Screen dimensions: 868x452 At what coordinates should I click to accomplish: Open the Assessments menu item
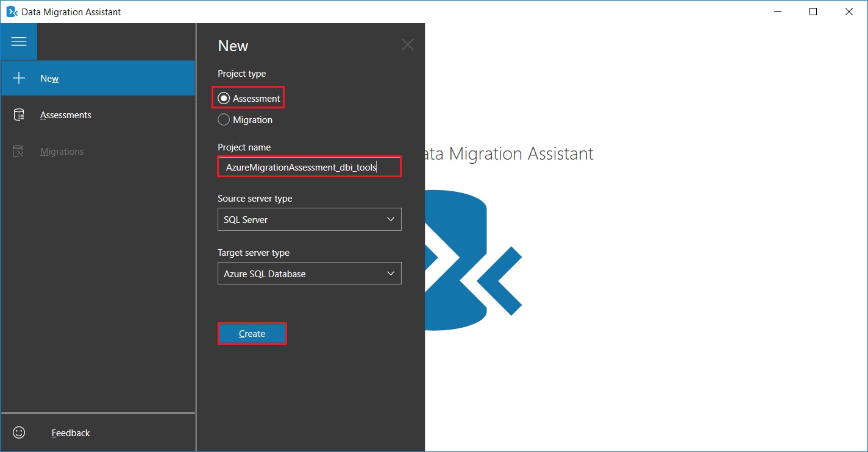(98, 115)
